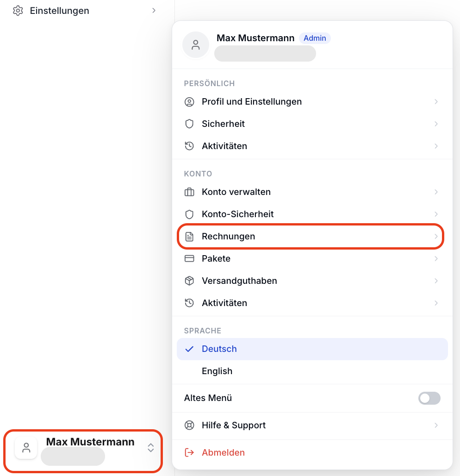Select English as the language
Image resolution: width=460 pixels, height=476 pixels.
pos(312,371)
